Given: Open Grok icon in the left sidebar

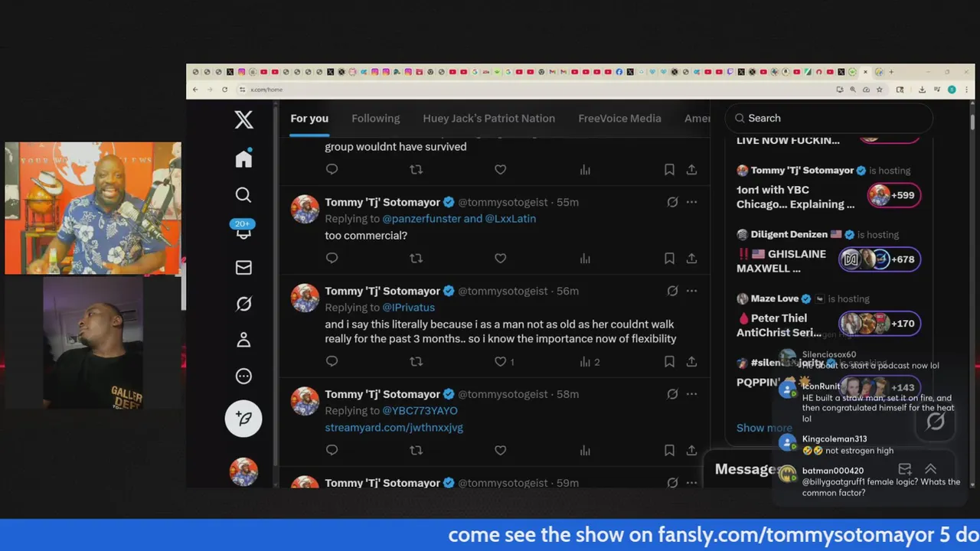Looking at the screenshot, I should click(x=243, y=304).
